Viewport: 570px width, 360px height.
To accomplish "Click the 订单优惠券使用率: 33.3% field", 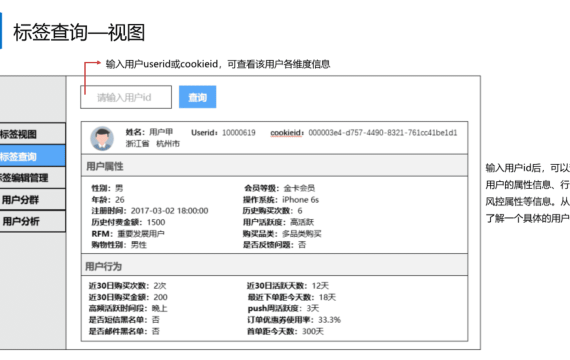I will 294,320.
